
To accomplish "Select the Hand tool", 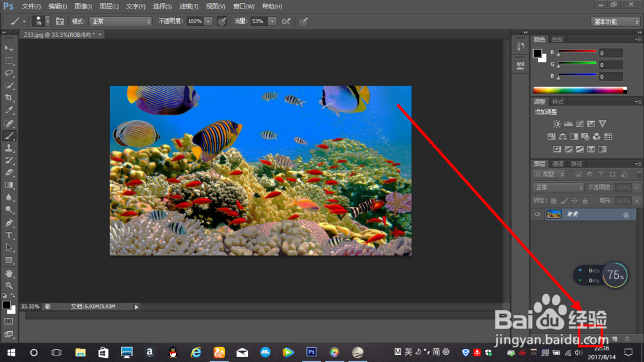I will 8,274.
